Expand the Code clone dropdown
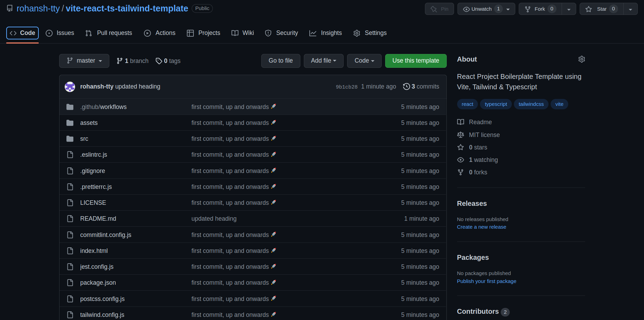 pyautogui.click(x=364, y=61)
